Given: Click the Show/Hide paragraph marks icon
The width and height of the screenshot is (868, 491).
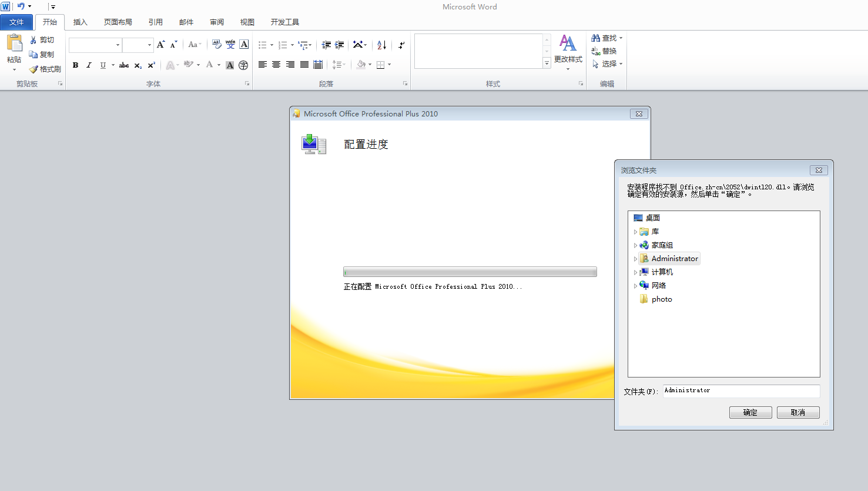Looking at the screenshot, I should (401, 45).
